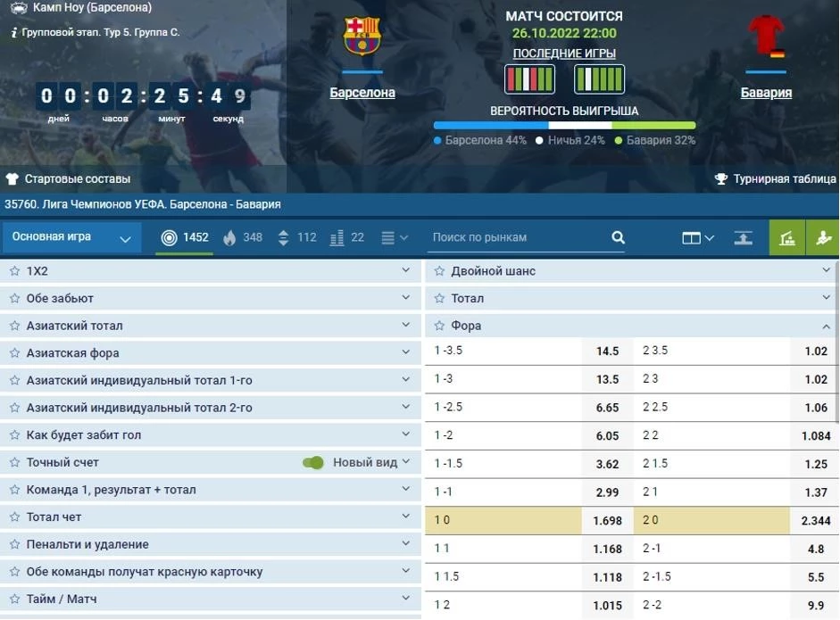
Task: Favorite the Точный счет market star
Action: click(14, 462)
